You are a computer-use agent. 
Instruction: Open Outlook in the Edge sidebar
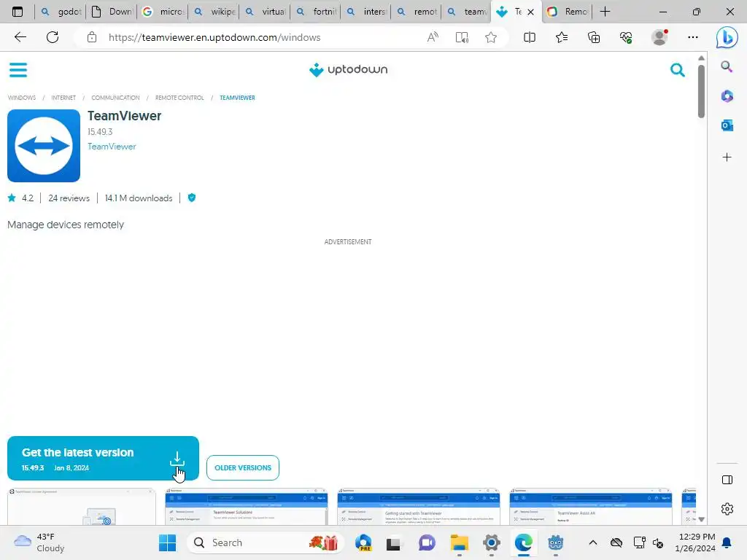click(x=727, y=125)
